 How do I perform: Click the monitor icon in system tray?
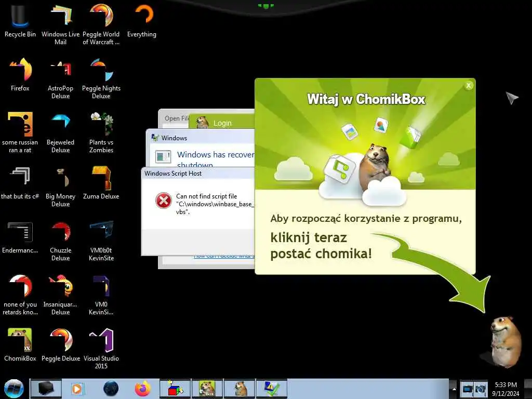468,389
